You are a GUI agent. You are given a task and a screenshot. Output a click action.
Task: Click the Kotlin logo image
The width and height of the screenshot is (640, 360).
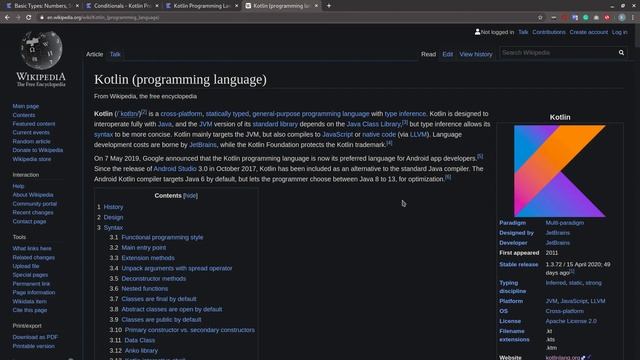point(560,171)
